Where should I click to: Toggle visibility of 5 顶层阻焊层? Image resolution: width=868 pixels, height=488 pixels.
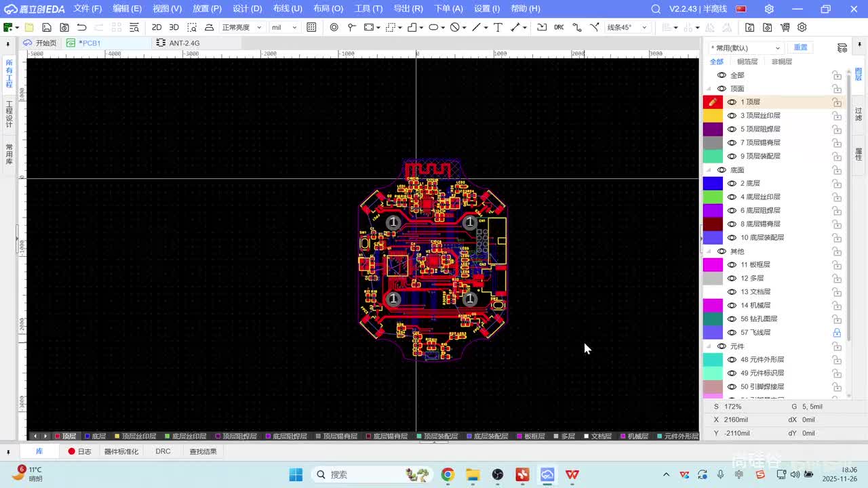point(732,129)
